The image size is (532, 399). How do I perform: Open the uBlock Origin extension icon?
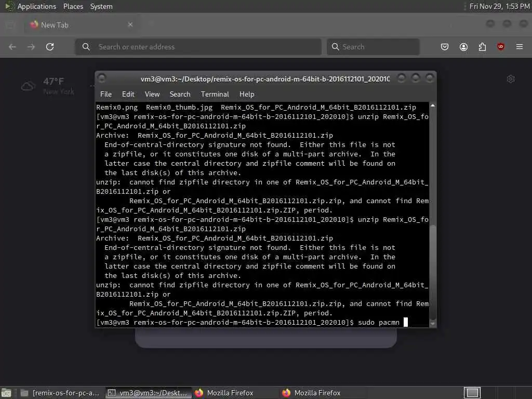501,47
